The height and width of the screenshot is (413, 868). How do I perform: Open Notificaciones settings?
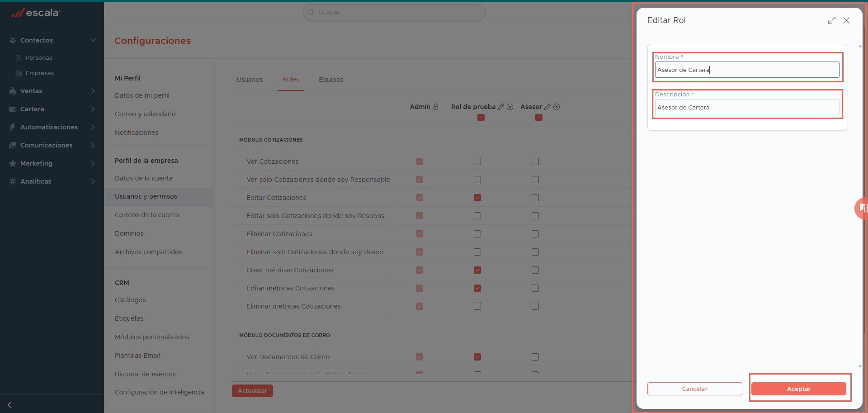click(x=137, y=133)
